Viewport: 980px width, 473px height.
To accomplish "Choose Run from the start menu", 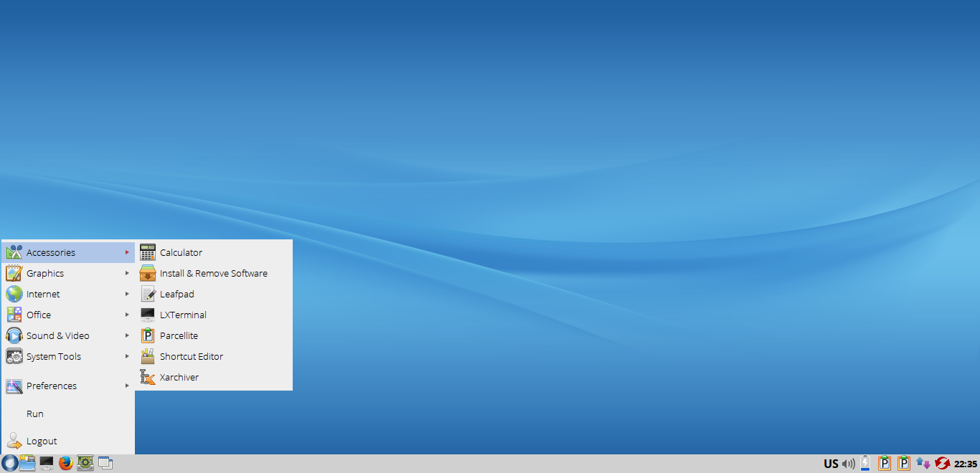I will click(x=68, y=414).
